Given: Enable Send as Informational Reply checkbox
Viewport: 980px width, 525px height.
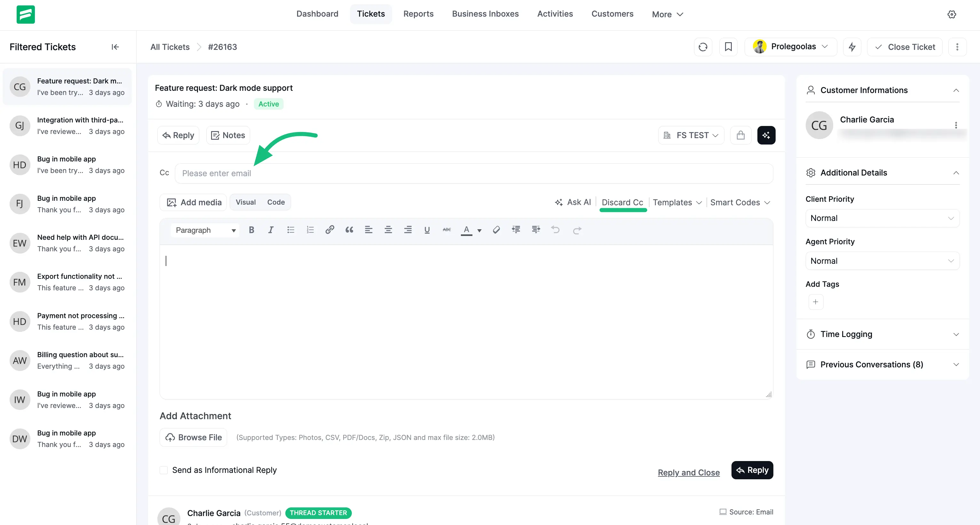Looking at the screenshot, I should pyautogui.click(x=163, y=470).
